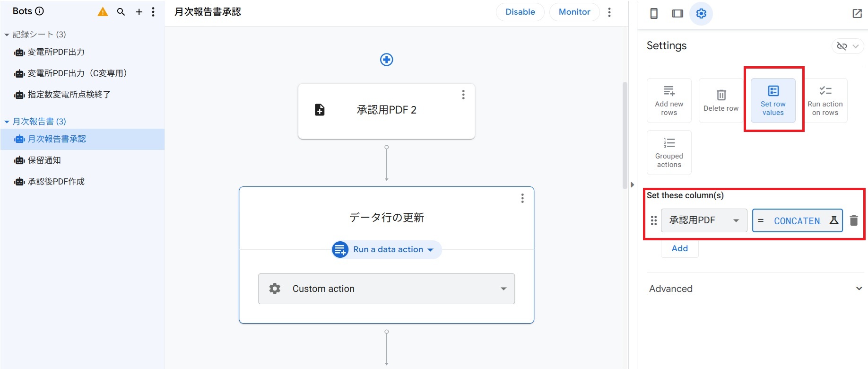The width and height of the screenshot is (868, 369).
Task: Open the Custom action dropdown
Action: [x=386, y=289]
